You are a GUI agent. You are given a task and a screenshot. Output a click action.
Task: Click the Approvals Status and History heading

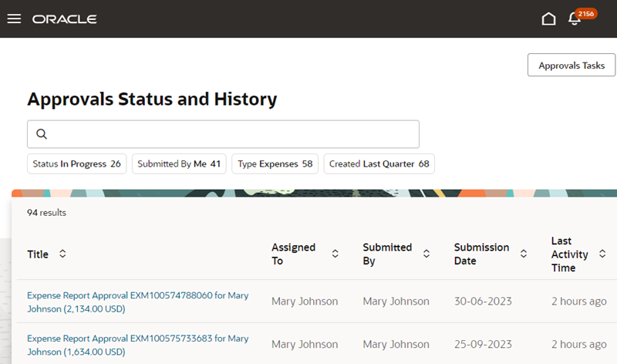152,99
